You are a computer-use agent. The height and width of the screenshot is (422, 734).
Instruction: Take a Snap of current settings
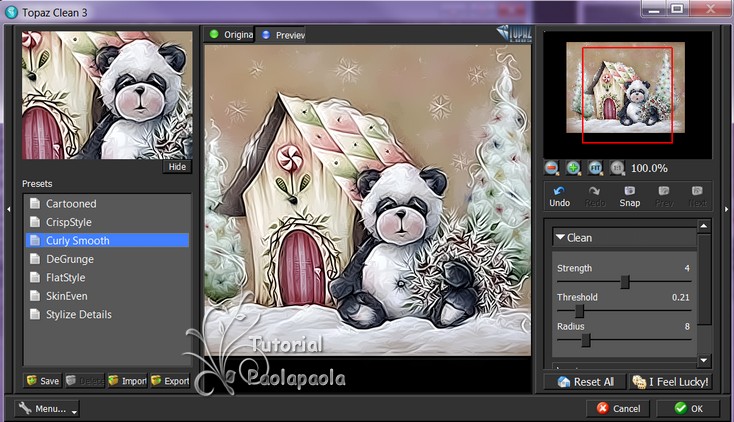click(630, 196)
